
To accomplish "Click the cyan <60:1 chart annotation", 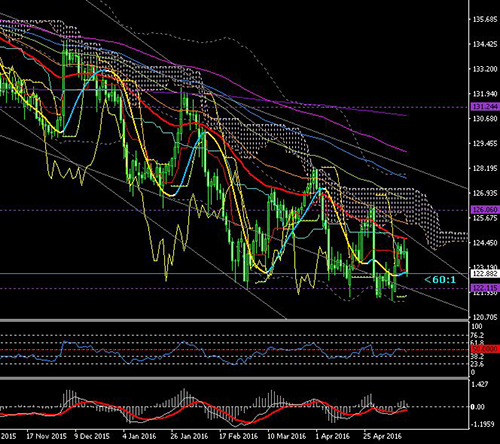I will 440,280.
